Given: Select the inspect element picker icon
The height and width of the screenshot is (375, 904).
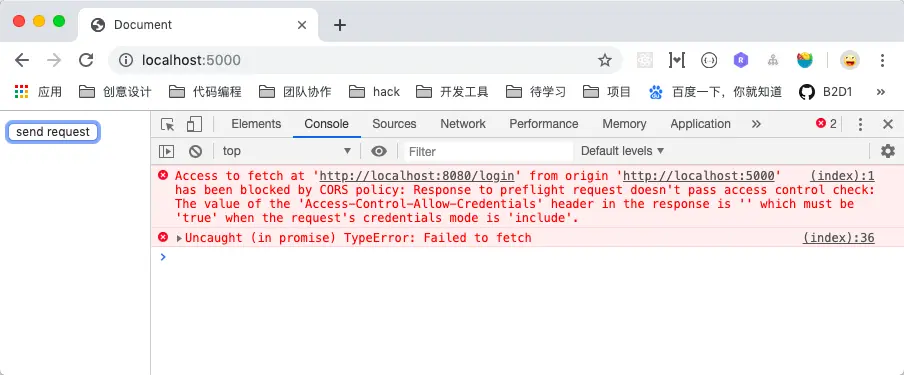Looking at the screenshot, I should coord(167,124).
